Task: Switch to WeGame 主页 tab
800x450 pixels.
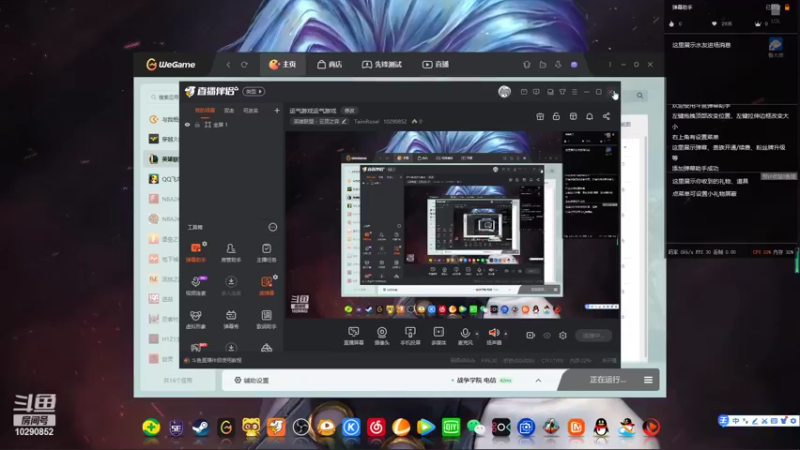Action: (x=283, y=64)
